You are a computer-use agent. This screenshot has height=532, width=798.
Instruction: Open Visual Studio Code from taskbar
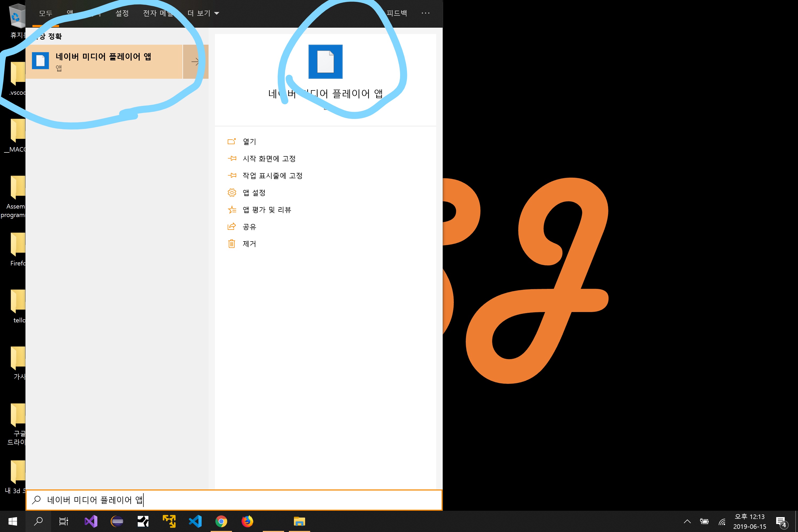[196, 521]
